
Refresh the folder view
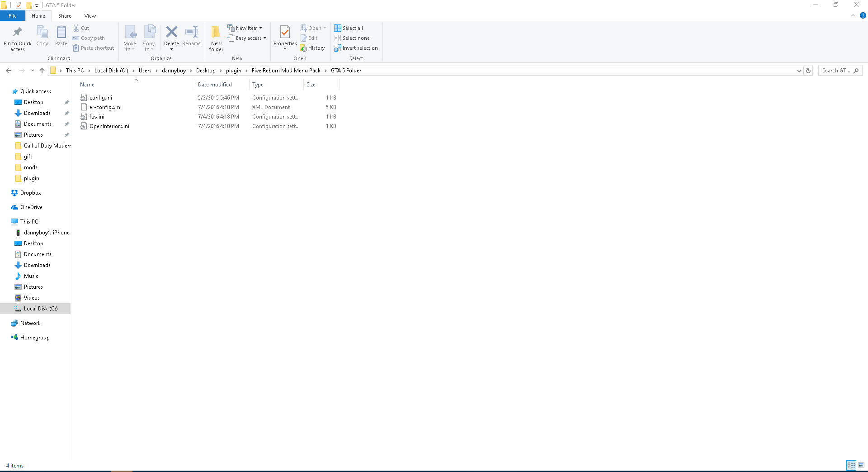tap(808, 71)
